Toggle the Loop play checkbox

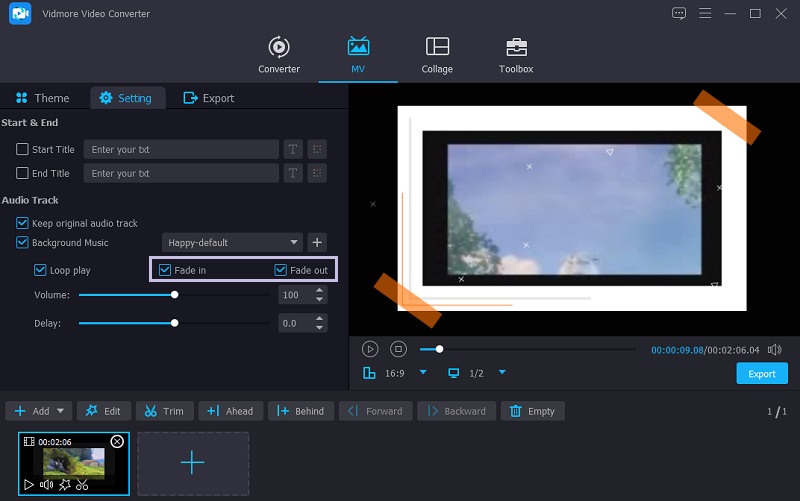tap(40, 270)
